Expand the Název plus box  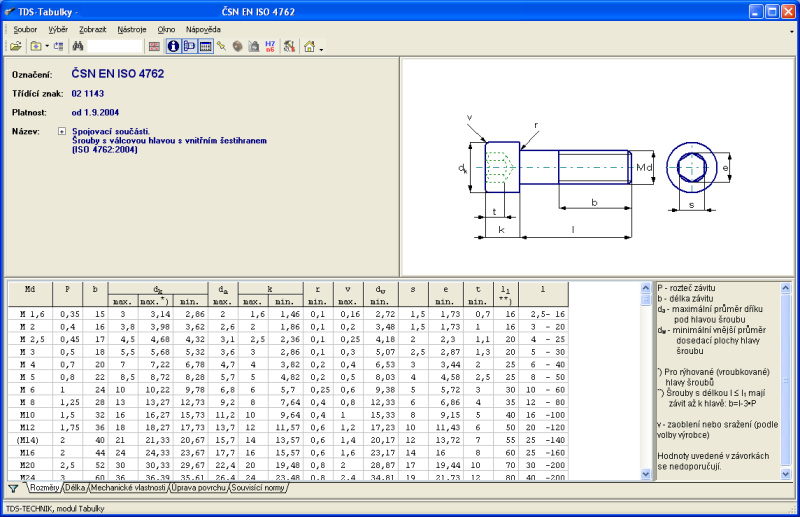(x=62, y=131)
